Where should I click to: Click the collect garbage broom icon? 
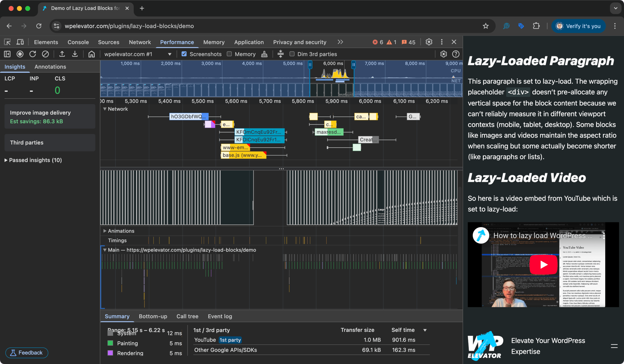tap(264, 54)
